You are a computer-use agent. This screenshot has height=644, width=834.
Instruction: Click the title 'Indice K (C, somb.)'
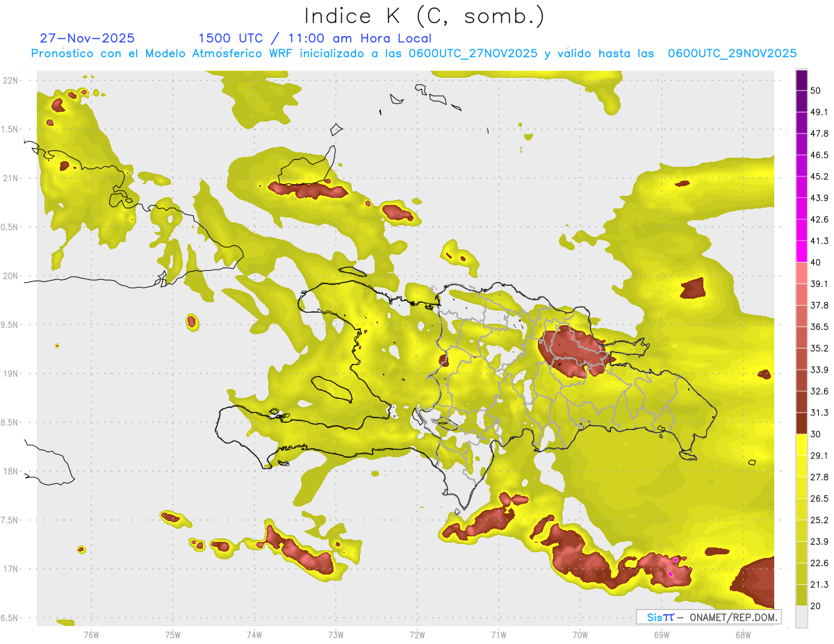[425, 17]
